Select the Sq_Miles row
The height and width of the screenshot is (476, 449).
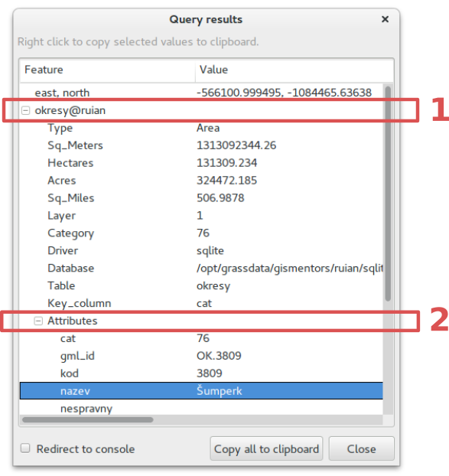point(201,198)
